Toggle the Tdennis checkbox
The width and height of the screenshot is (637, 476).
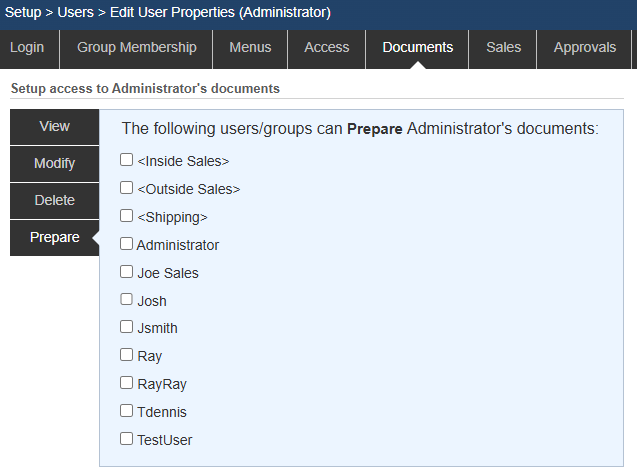(127, 411)
